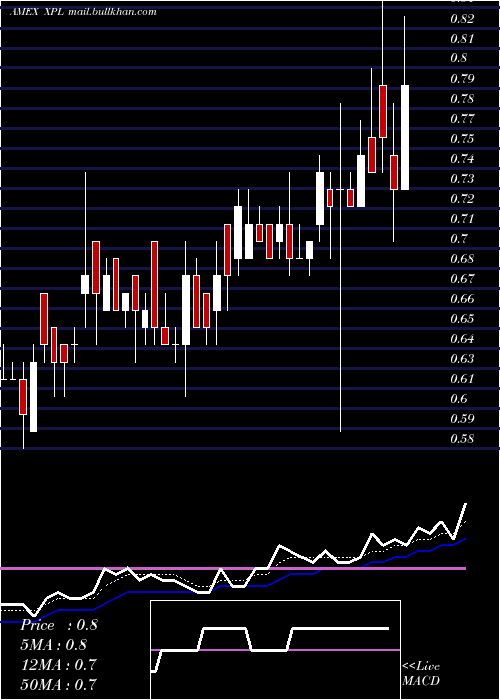The image size is (500, 700).
Task: Click the 0.74 price axis label
Action: pyautogui.click(x=462, y=158)
